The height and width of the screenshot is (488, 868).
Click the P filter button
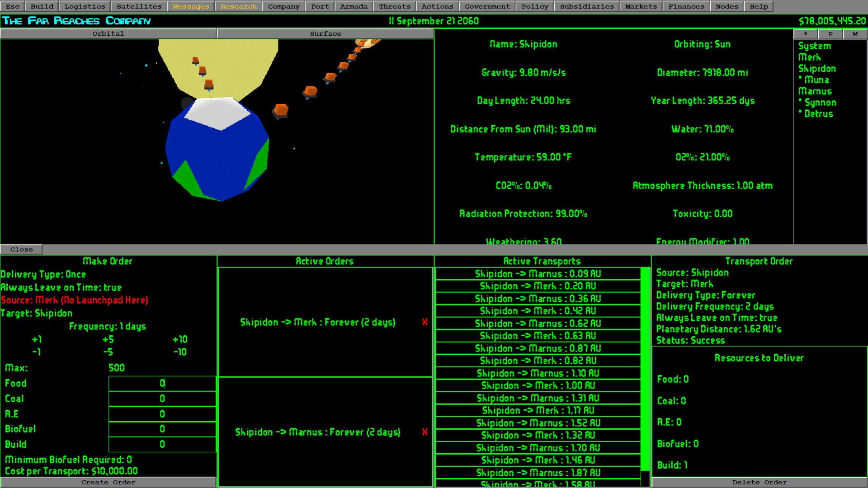click(830, 34)
